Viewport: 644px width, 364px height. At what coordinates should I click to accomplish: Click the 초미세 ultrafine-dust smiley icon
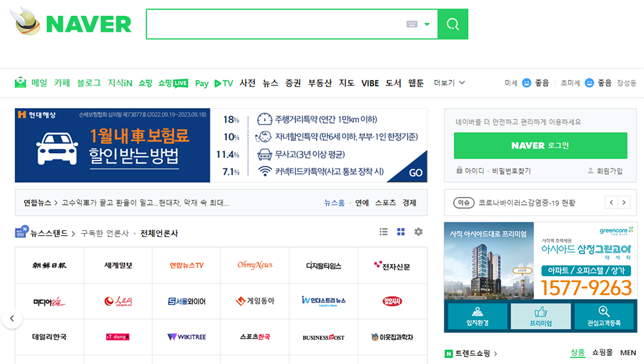[x=589, y=83]
